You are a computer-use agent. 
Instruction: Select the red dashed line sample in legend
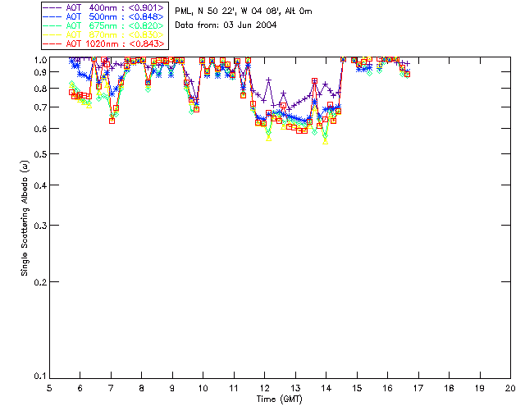tap(52, 43)
